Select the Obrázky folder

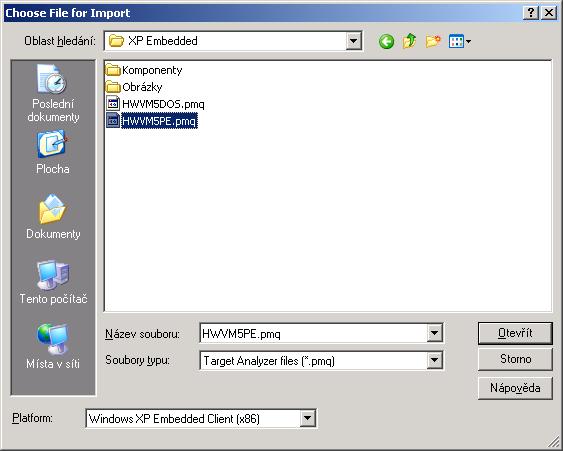(x=134, y=87)
